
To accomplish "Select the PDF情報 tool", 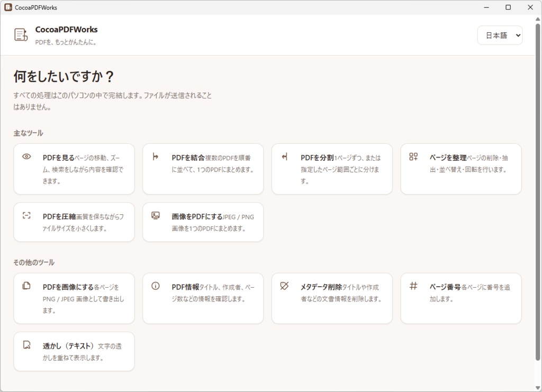I will tap(203, 298).
